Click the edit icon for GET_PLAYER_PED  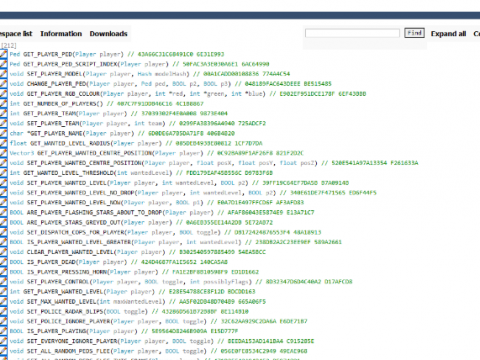click(3, 54)
